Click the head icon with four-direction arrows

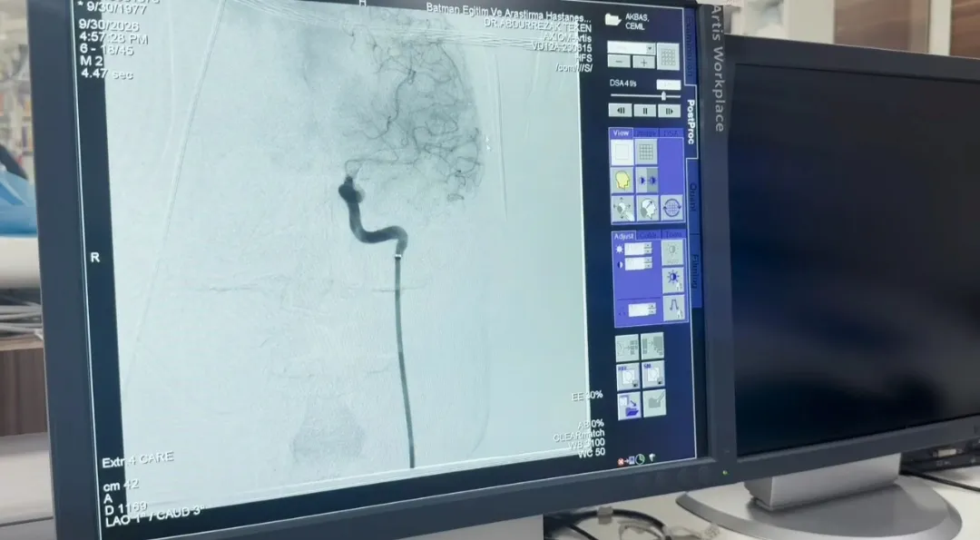(x=623, y=209)
